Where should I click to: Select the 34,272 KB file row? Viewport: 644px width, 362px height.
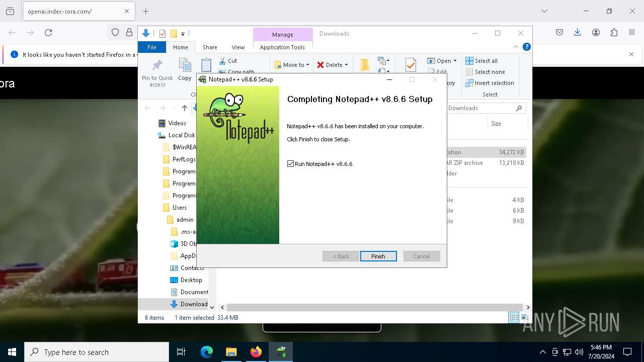pyautogui.click(x=487, y=152)
